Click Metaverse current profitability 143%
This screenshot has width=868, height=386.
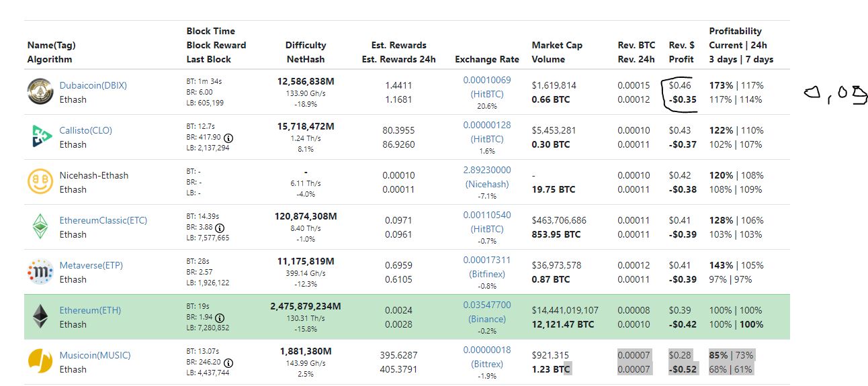(x=721, y=265)
